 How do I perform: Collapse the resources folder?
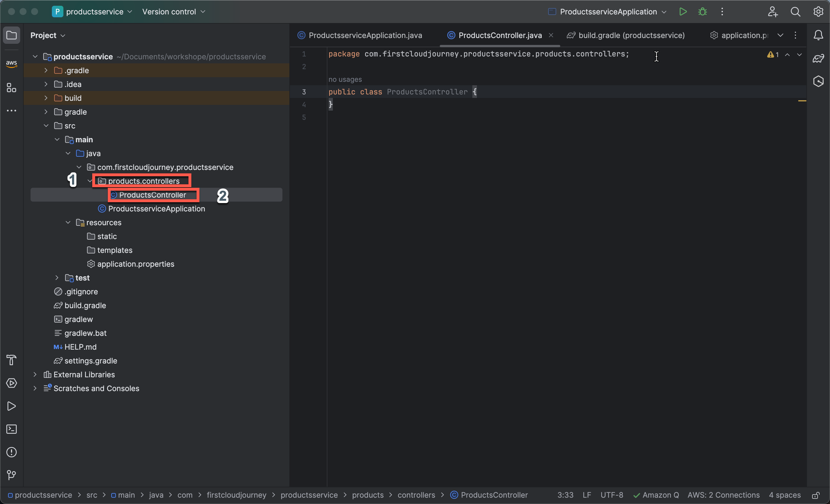(x=68, y=222)
